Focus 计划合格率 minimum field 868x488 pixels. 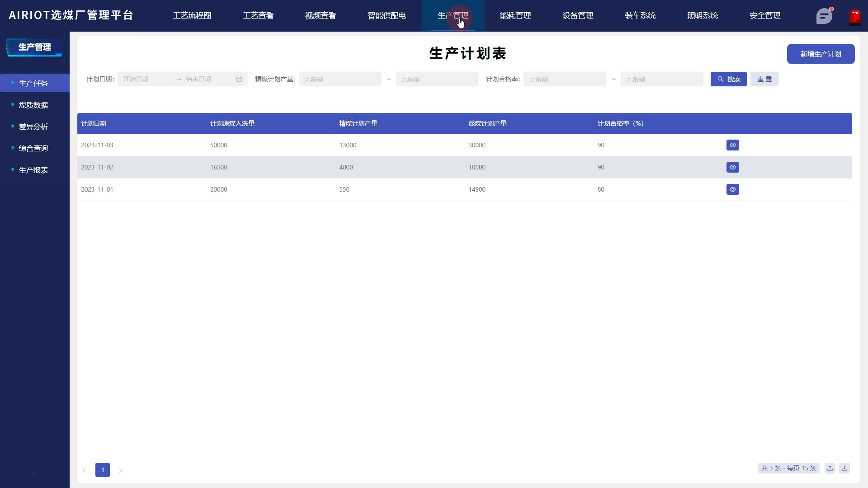565,79
